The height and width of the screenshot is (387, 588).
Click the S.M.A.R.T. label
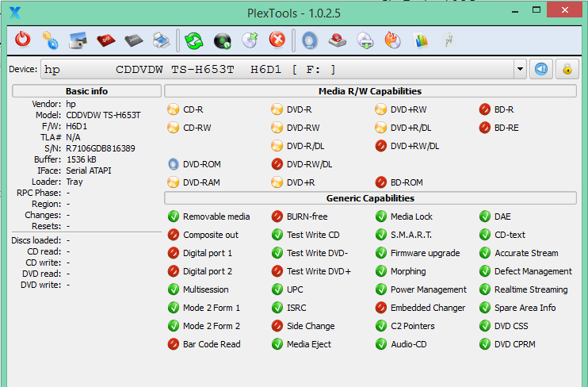click(411, 235)
